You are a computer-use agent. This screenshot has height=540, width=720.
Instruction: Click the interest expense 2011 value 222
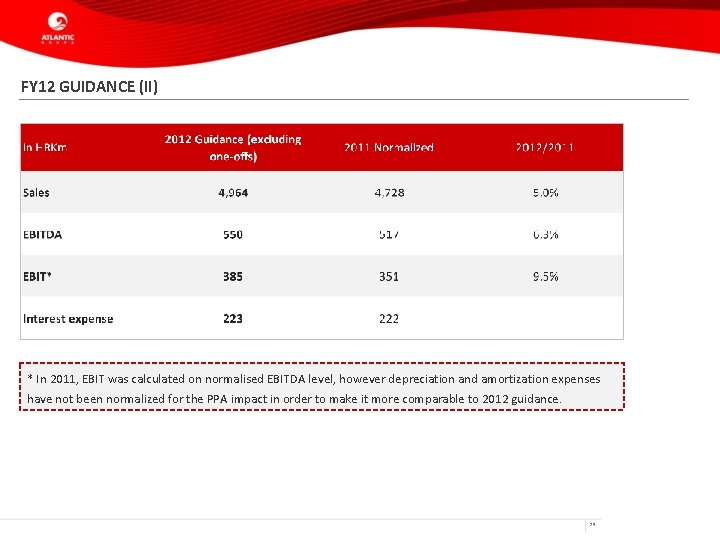pyautogui.click(x=389, y=319)
